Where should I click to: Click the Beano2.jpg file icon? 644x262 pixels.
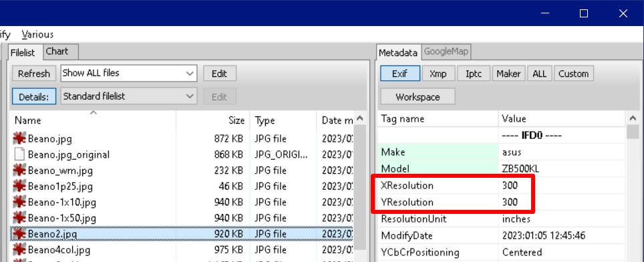click(x=19, y=234)
